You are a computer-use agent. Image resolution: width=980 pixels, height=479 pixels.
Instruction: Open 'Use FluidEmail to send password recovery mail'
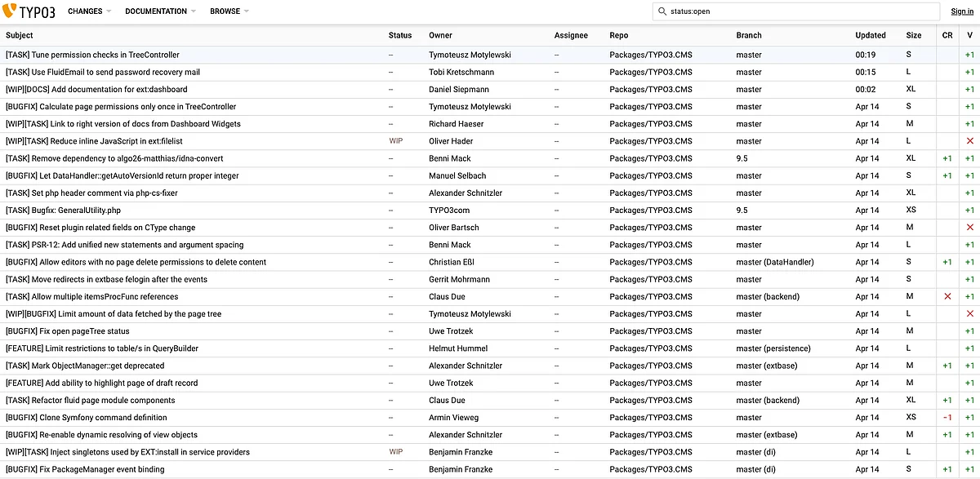coord(102,72)
